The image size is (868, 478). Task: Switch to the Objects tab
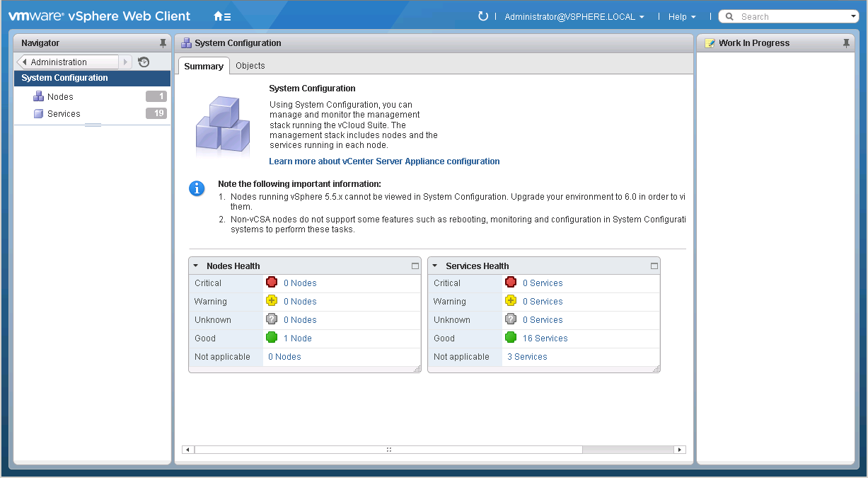[250, 65]
